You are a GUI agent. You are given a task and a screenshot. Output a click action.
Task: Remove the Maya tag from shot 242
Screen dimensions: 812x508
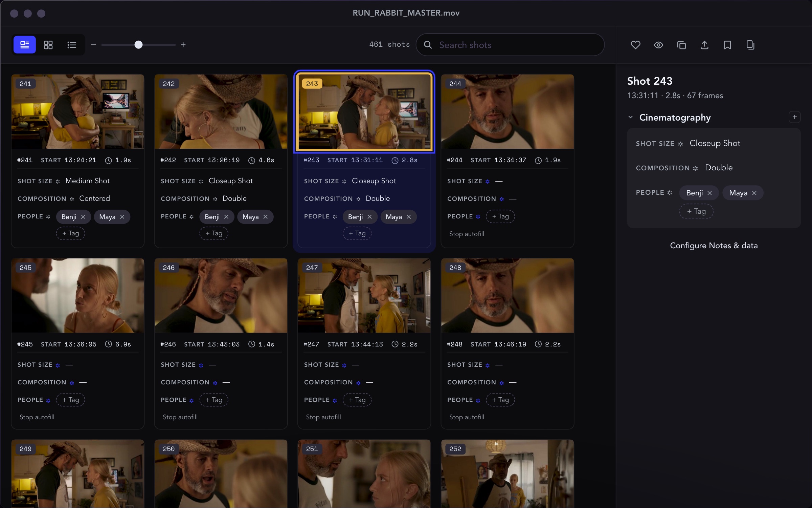(266, 217)
